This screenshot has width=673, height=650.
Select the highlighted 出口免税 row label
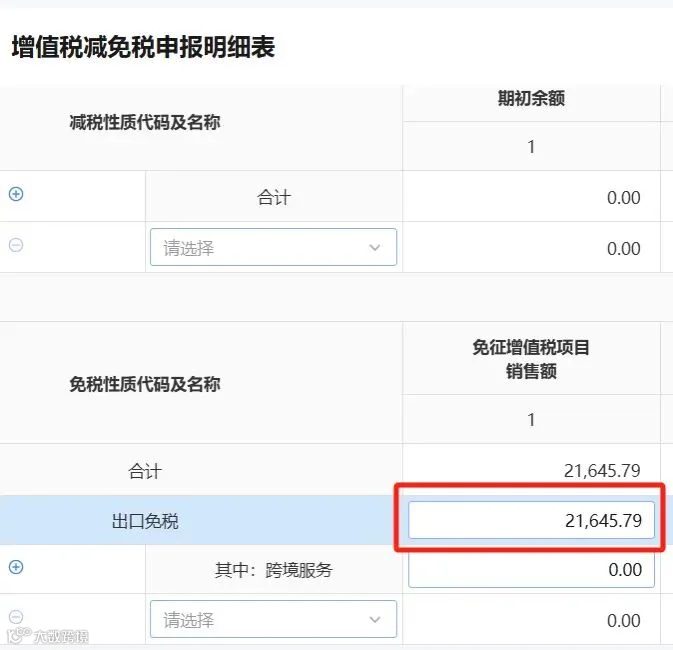145,521
